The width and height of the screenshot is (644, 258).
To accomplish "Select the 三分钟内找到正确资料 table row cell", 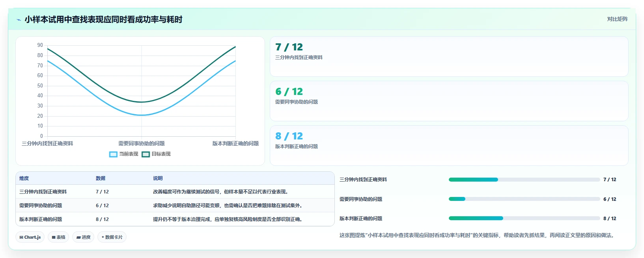I will click(43, 192).
